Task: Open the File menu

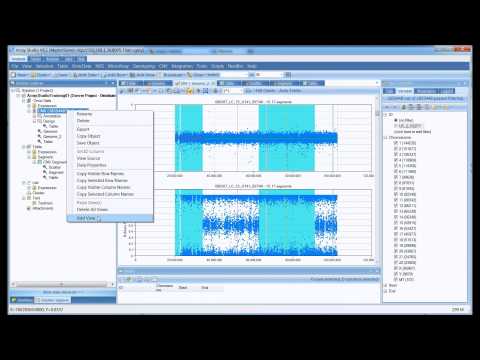Action: click(15, 66)
